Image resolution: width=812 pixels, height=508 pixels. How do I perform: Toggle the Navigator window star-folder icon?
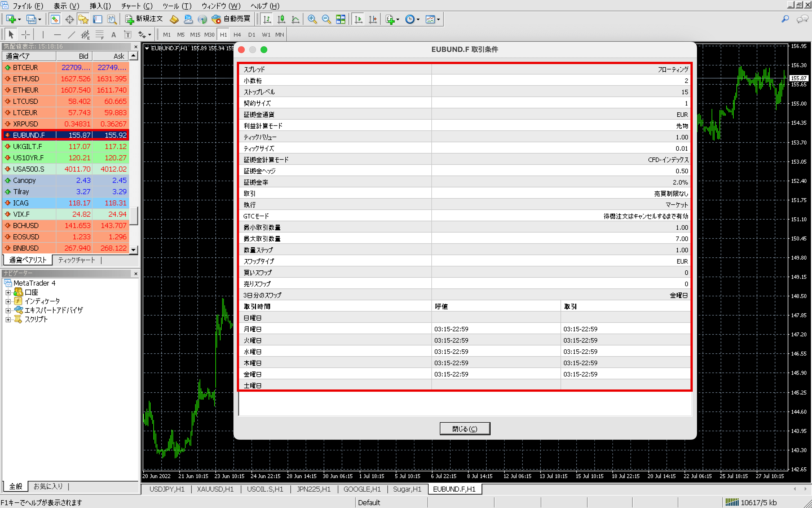pyautogui.click(x=83, y=19)
